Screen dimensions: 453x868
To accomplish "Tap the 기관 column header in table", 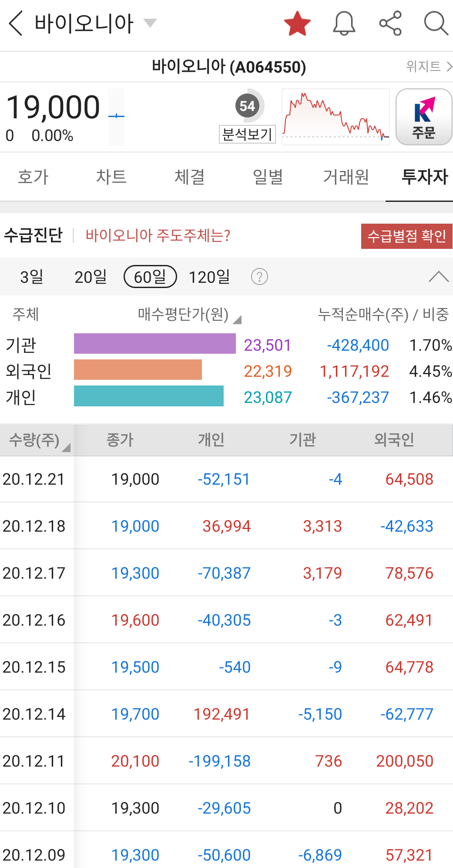I will coord(303,440).
